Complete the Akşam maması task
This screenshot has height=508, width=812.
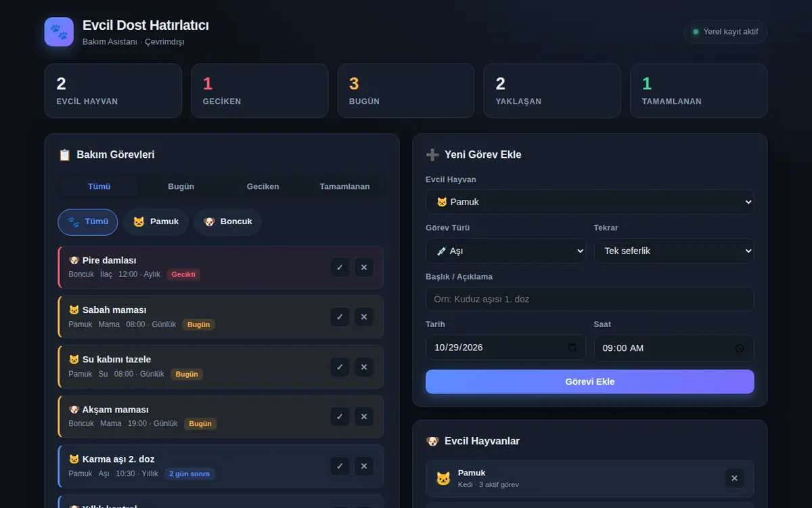(340, 417)
